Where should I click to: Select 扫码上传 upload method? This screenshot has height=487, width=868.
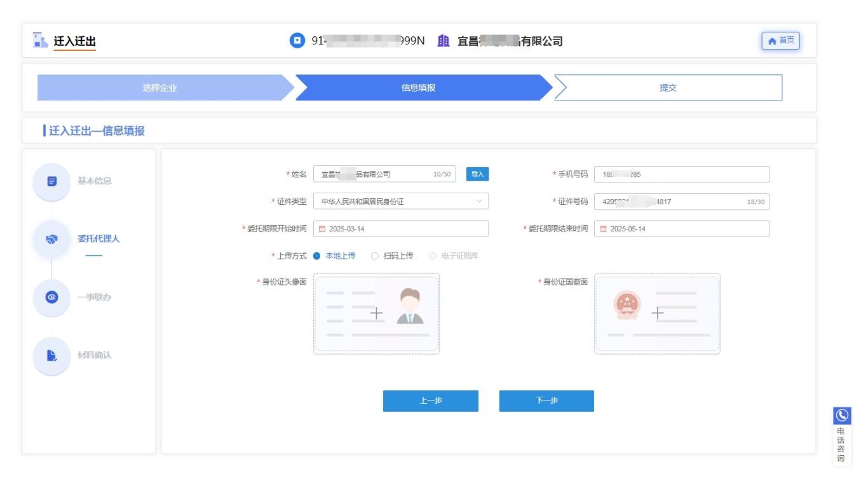click(x=375, y=256)
